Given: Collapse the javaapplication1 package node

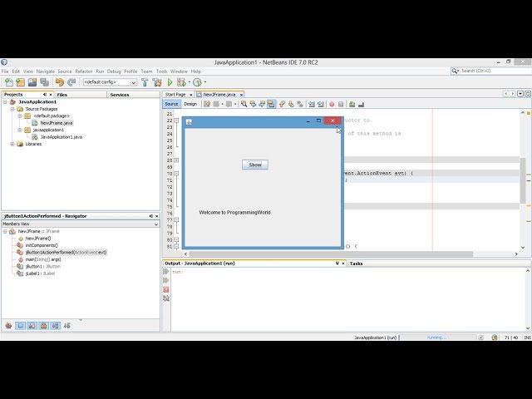Looking at the screenshot, I should coord(20,130).
